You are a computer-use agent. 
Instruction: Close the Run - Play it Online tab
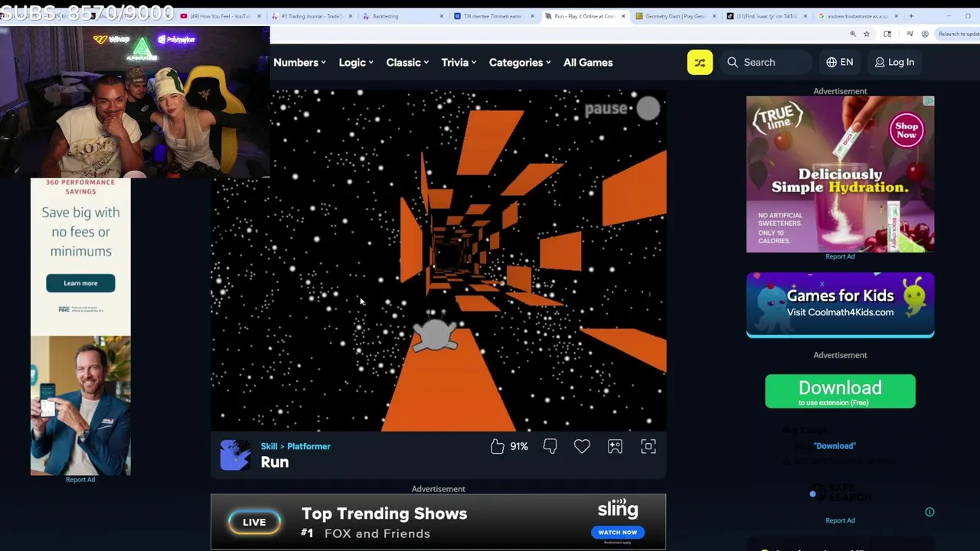tap(623, 16)
